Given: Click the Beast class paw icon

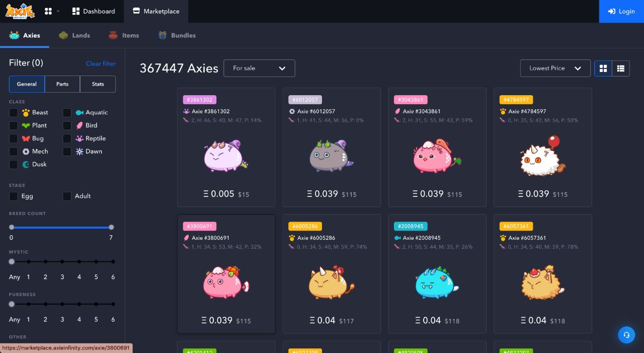Looking at the screenshot, I should (26, 112).
